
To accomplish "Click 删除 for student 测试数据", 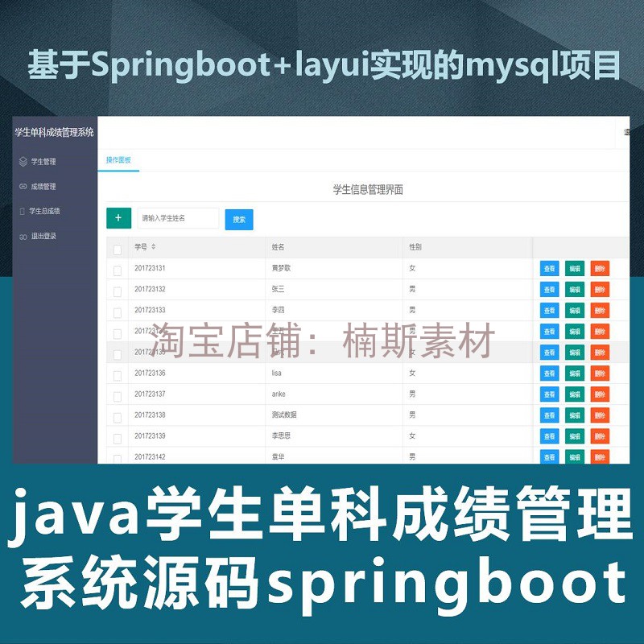I will click(600, 415).
